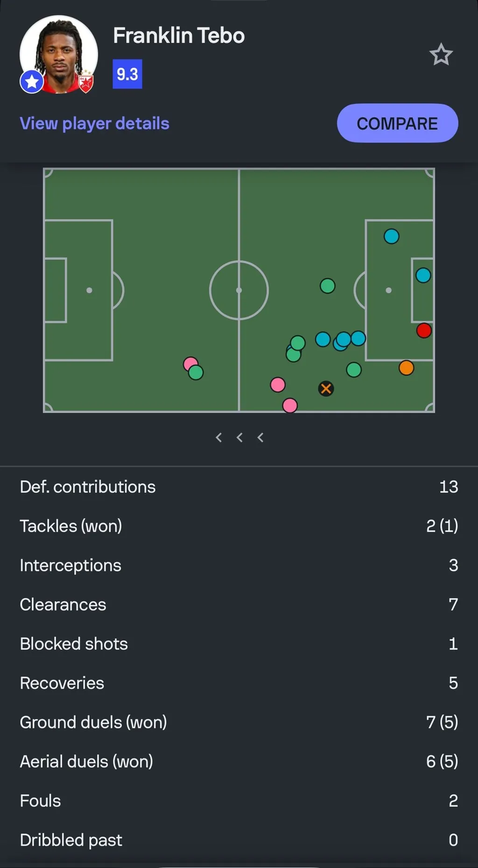Mark Franklin Tebo as favorite with star
The height and width of the screenshot is (868, 478).
tap(441, 55)
